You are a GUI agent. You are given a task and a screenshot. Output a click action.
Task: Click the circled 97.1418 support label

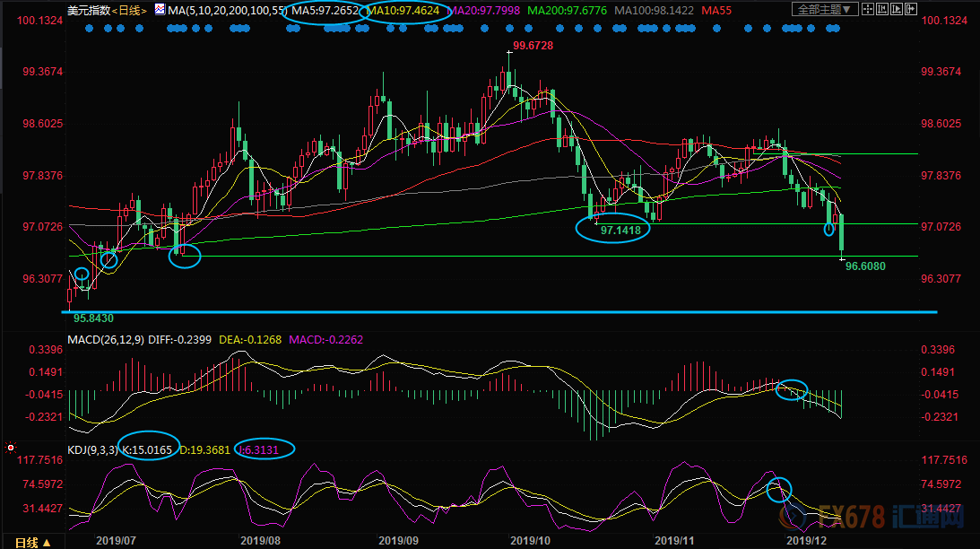pos(620,231)
